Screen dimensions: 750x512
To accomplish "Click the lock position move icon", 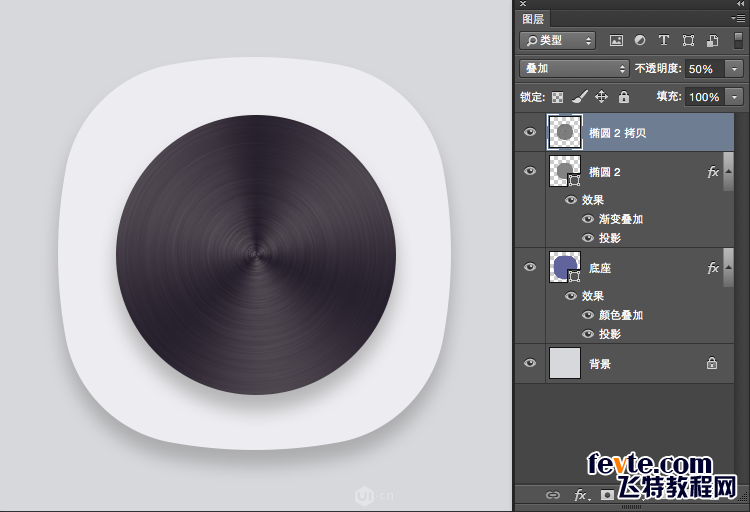I will pos(602,97).
